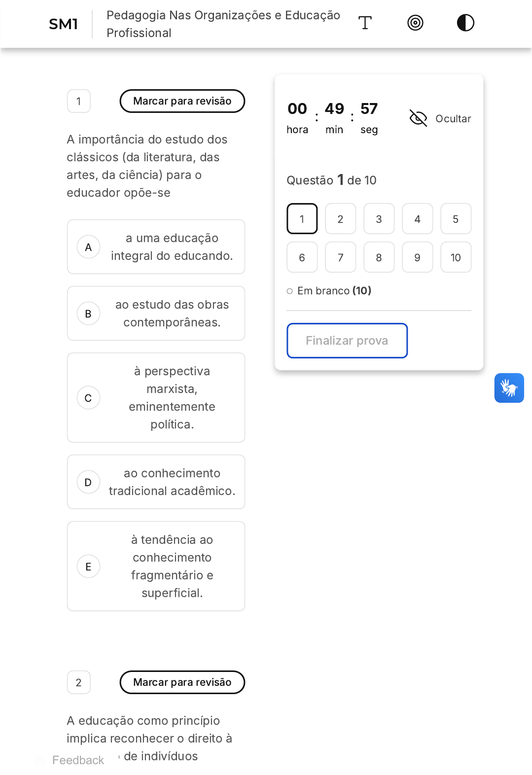The width and height of the screenshot is (532, 775).
Task: Click the Feedback link at bottom
Action: [x=78, y=760]
